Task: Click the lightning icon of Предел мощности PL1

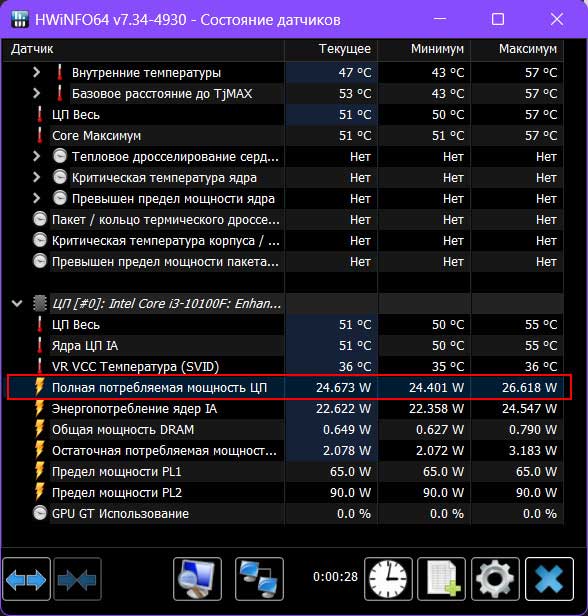Action: pos(39,471)
